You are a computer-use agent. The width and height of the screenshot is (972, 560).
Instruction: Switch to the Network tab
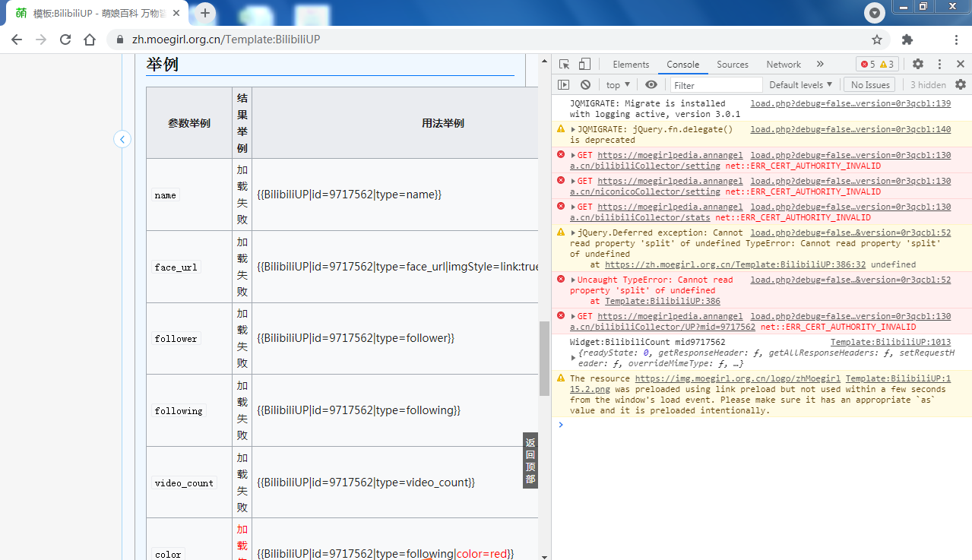pyautogui.click(x=783, y=65)
